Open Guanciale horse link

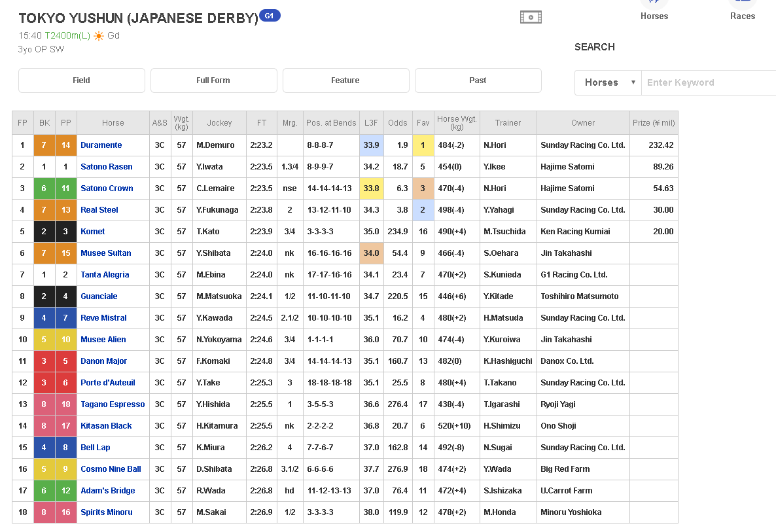[x=99, y=296]
